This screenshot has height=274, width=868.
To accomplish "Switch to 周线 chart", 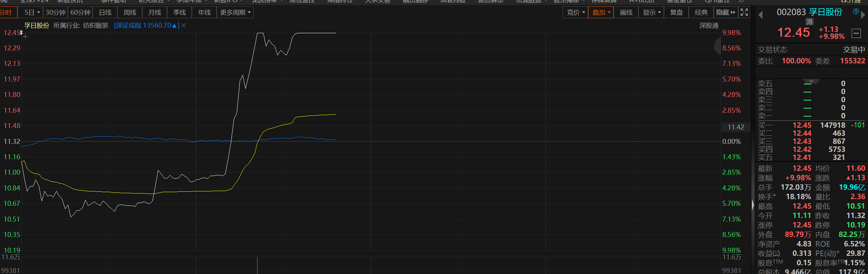I will (x=130, y=13).
